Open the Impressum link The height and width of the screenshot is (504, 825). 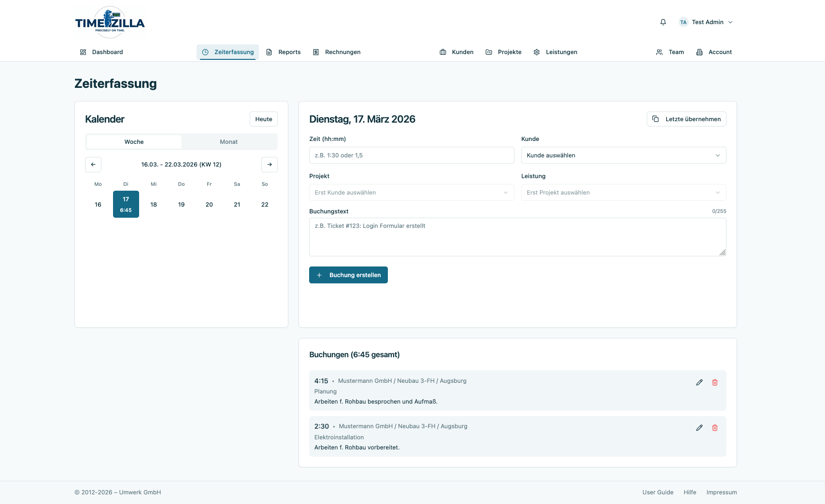(722, 492)
